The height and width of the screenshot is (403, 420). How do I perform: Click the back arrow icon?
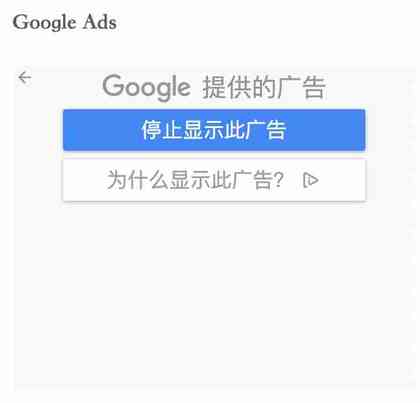25,78
